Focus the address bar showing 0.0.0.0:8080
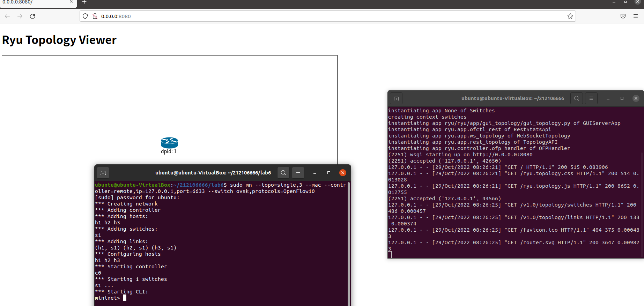This screenshot has width=644, height=306. coord(327,16)
